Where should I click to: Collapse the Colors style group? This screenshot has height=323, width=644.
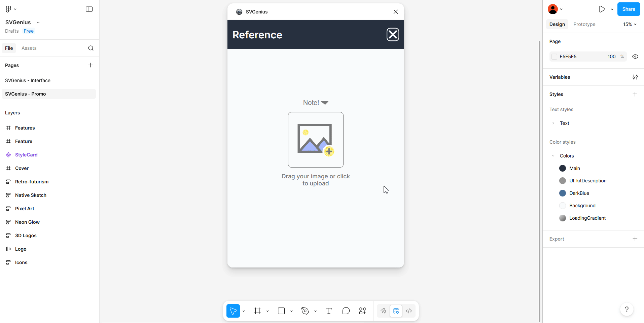553,156
